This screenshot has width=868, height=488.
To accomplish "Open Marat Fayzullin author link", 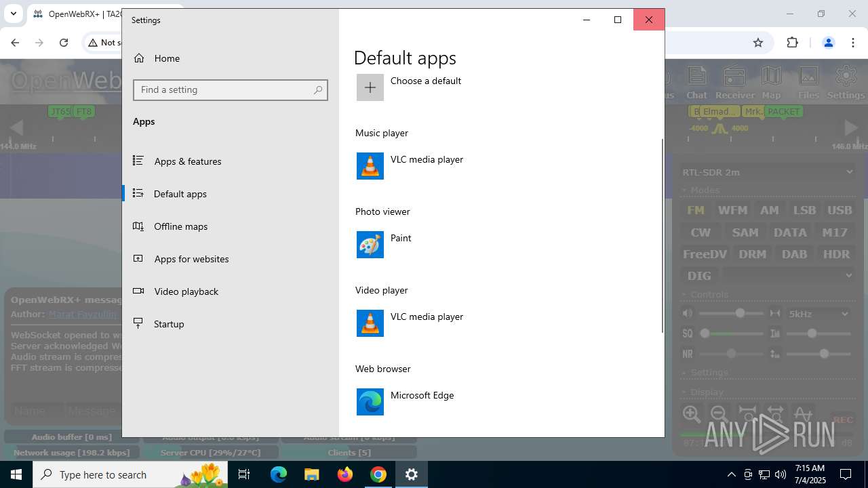I will (x=83, y=314).
